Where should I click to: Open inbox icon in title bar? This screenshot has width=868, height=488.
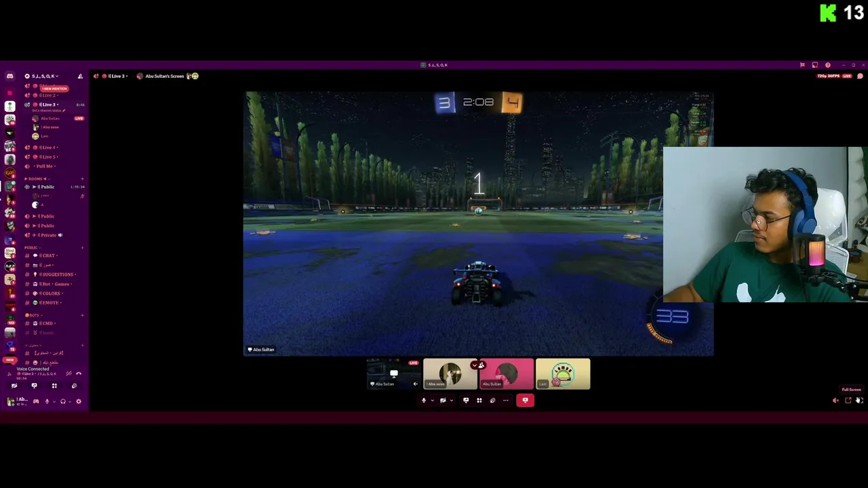coord(815,65)
